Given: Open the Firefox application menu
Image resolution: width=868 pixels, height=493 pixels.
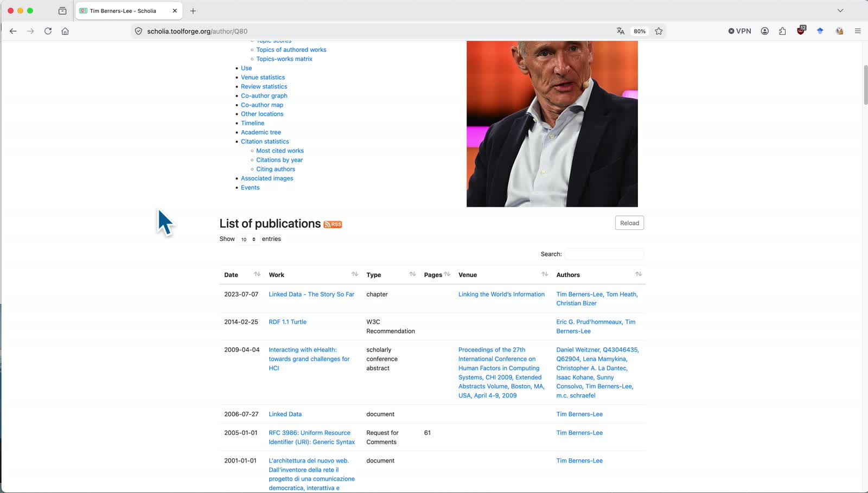Looking at the screenshot, I should tap(858, 31).
